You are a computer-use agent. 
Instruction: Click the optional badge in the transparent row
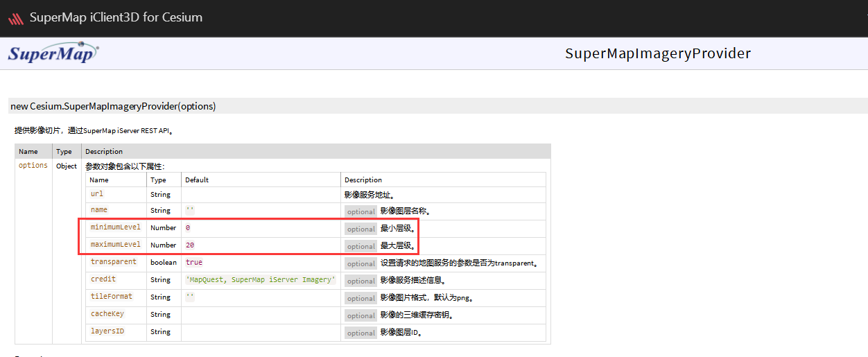[361, 263]
